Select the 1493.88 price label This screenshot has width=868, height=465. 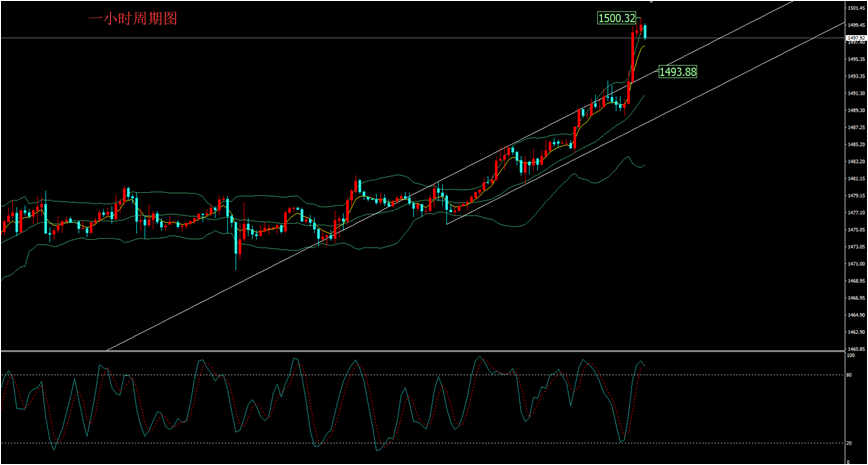(677, 71)
